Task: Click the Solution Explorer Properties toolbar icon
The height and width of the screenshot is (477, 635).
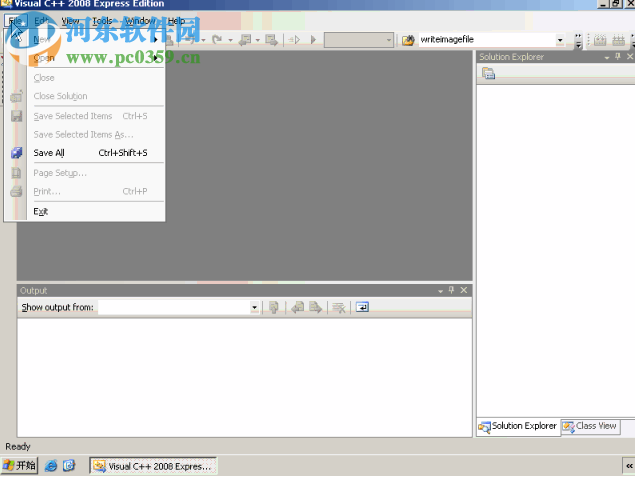Action: [488, 73]
